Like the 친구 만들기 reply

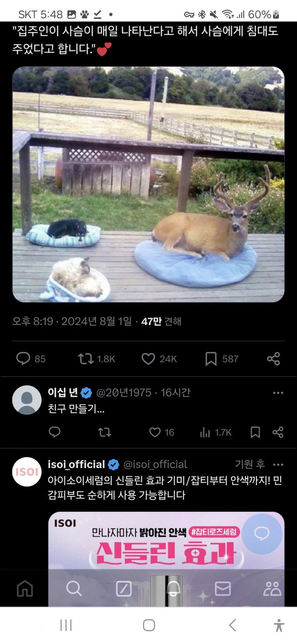tap(155, 432)
